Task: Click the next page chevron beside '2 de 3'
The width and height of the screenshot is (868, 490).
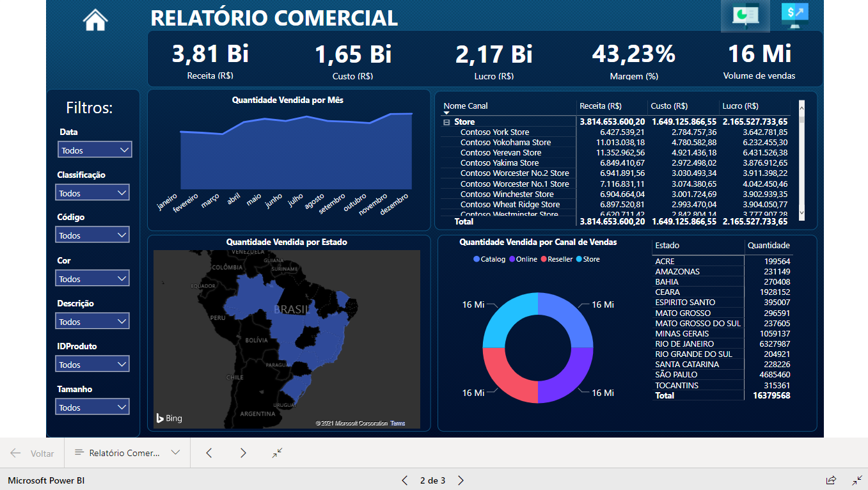Action: click(x=460, y=480)
